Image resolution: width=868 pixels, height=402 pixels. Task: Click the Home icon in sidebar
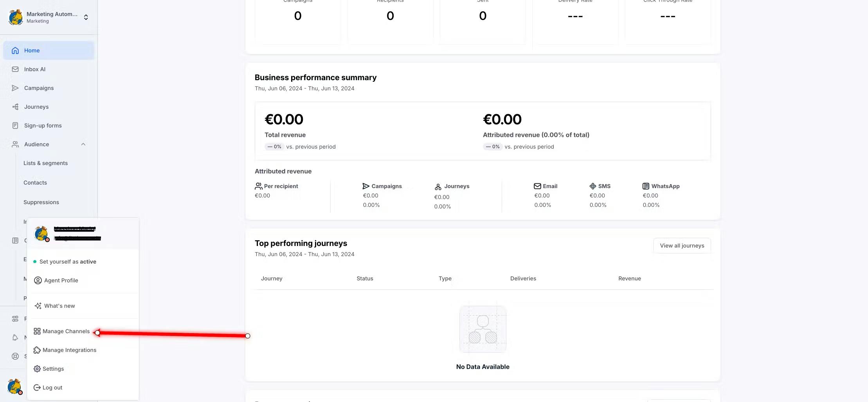(15, 50)
